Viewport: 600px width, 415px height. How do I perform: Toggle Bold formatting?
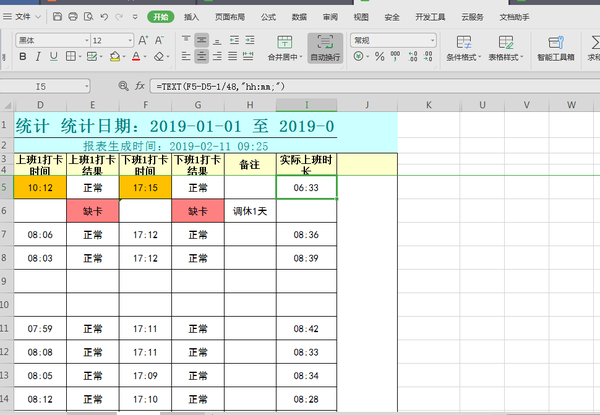point(23,57)
